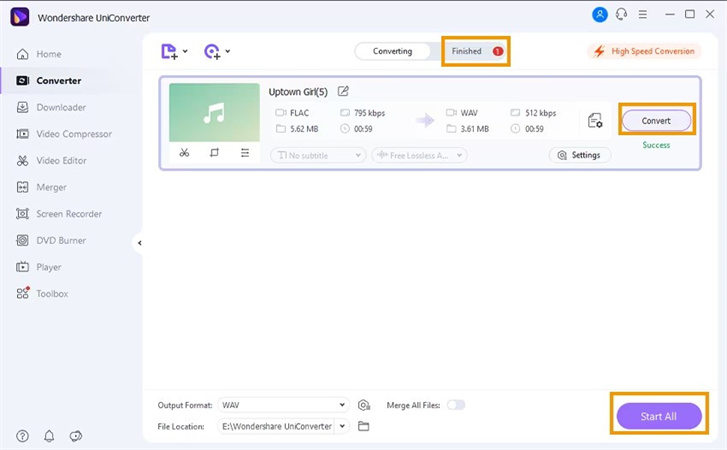Expand the Add Files dropdown arrow
The height and width of the screenshot is (450, 727).
pos(185,51)
